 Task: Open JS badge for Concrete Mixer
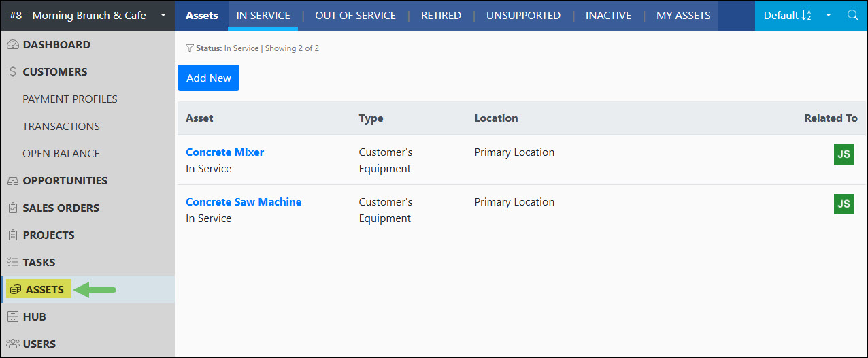pyautogui.click(x=844, y=154)
